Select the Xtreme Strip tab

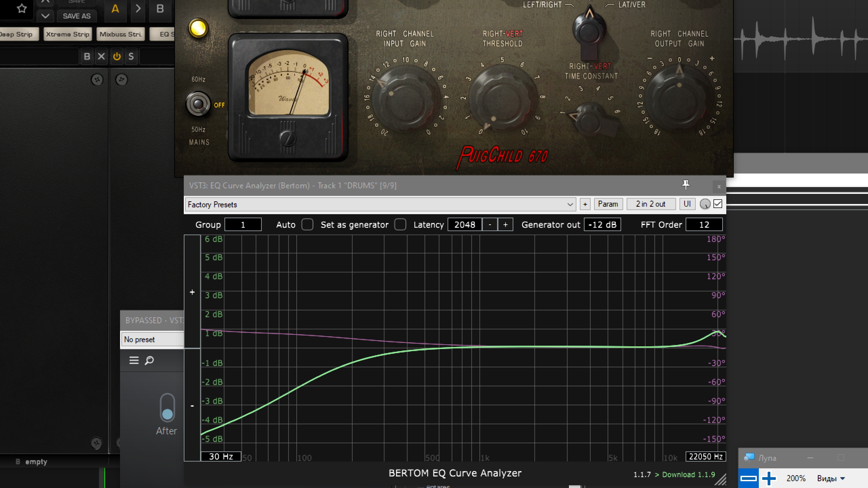pos(67,34)
